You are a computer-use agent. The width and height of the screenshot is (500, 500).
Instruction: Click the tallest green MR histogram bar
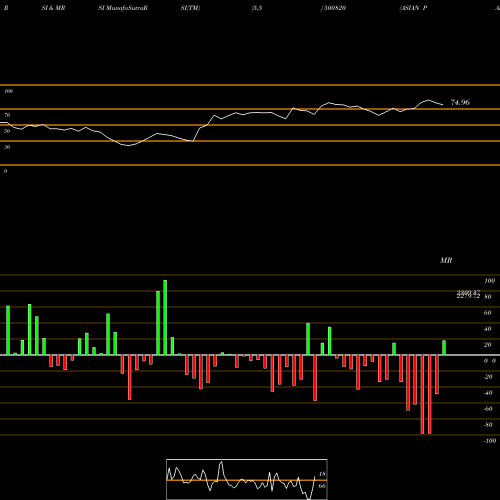point(165,318)
